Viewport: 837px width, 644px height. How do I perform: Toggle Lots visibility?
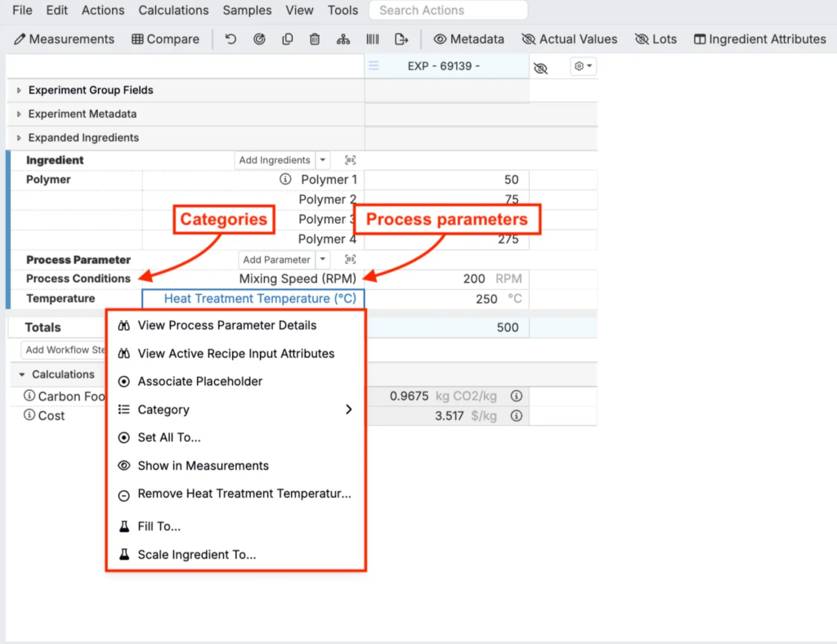[x=656, y=39]
